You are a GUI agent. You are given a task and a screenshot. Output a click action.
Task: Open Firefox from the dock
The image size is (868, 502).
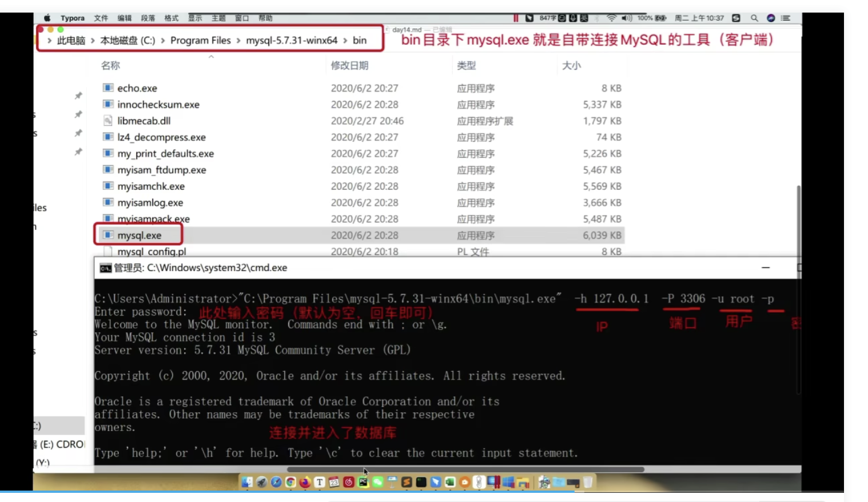[305, 482]
